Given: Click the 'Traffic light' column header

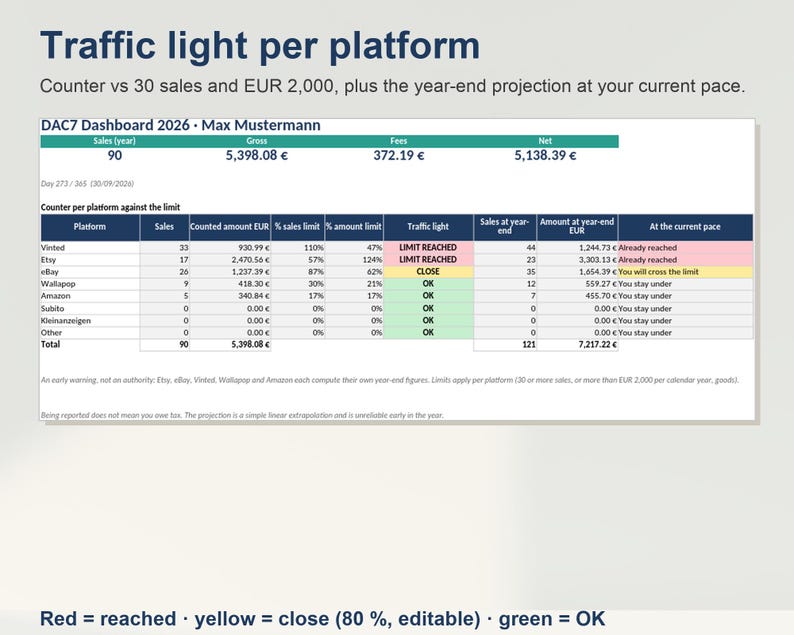Looking at the screenshot, I should tap(428, 227).
